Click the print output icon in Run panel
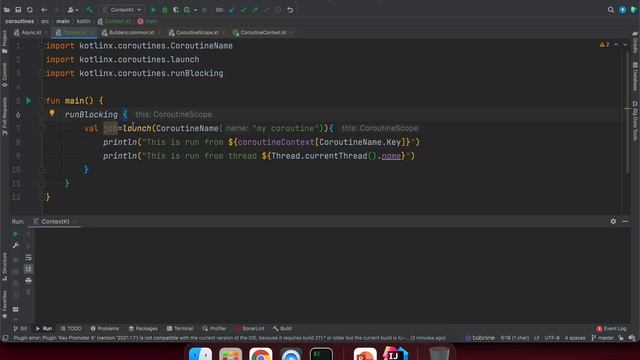 point(28,280)
